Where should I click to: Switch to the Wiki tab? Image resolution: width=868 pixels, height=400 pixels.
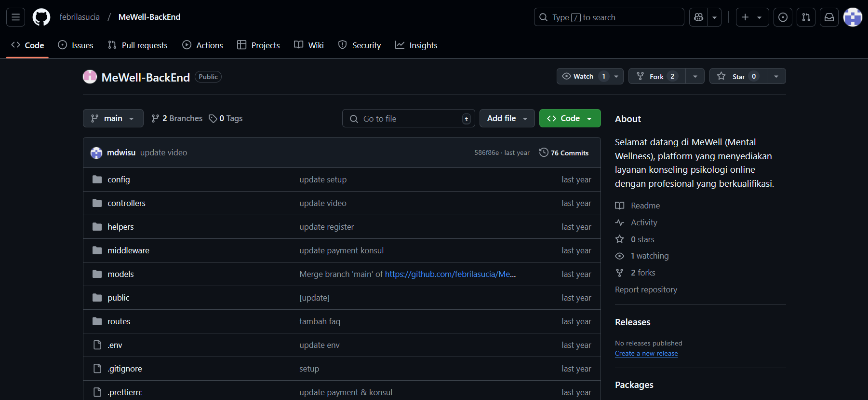pos(309,45)
